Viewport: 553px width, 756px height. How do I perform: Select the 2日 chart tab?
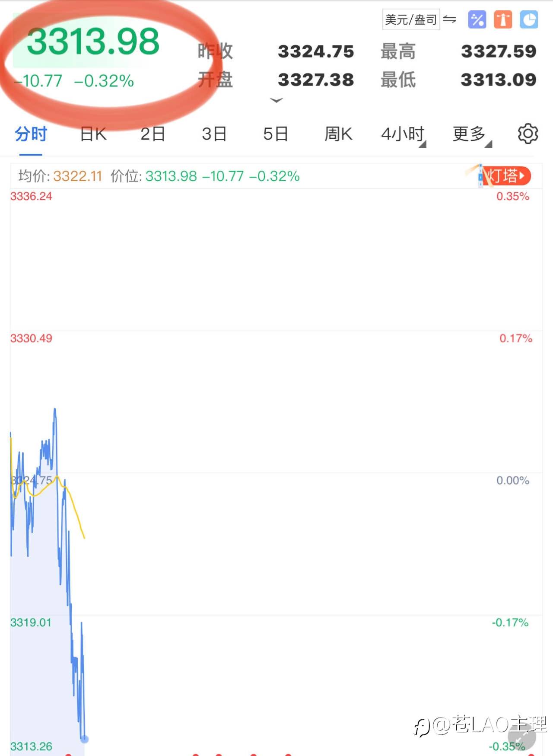point(153,134)
